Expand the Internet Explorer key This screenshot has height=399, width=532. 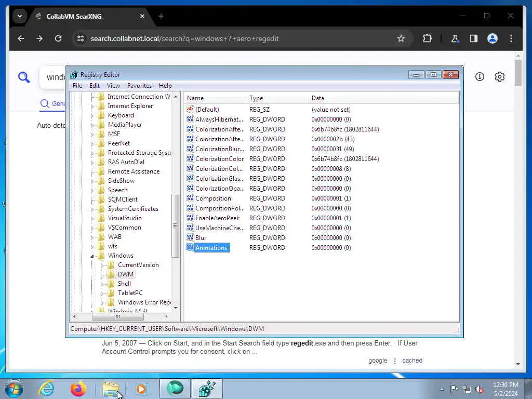click(x=92, y=106)
